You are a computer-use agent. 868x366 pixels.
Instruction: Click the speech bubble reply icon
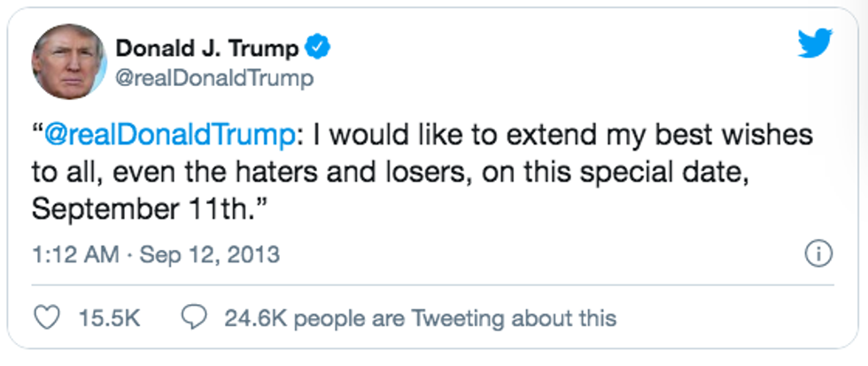point(193,317)
